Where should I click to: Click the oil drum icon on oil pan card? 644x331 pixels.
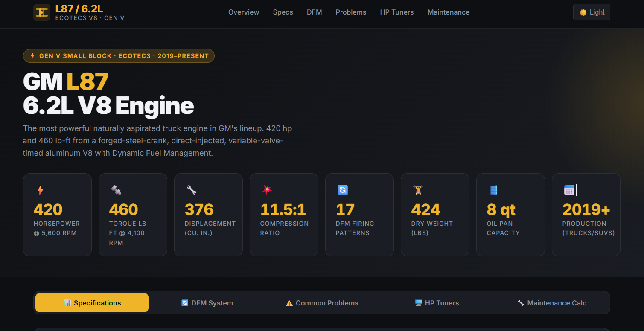click(493, 190)
